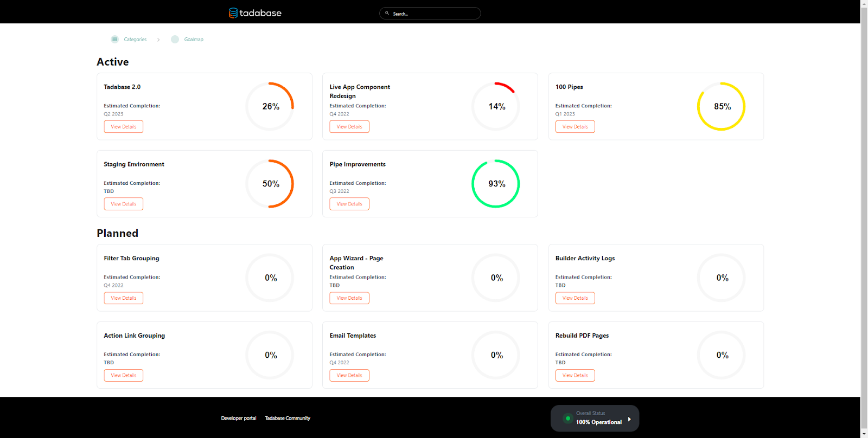Click the 0% ring on Email Templates
This screenshot has height=438, width=868.
[x=496, y=355]
